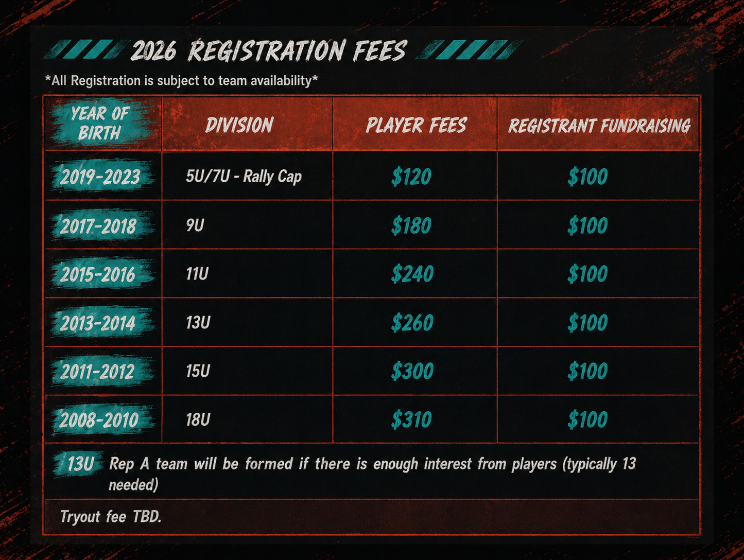Select the $300 player fee

[x=412, y=371]
